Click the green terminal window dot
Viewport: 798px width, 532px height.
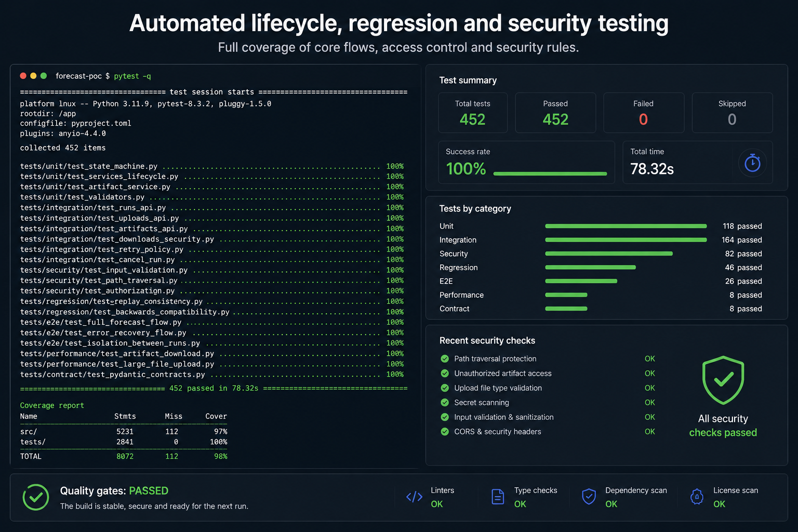coord(44,76)
